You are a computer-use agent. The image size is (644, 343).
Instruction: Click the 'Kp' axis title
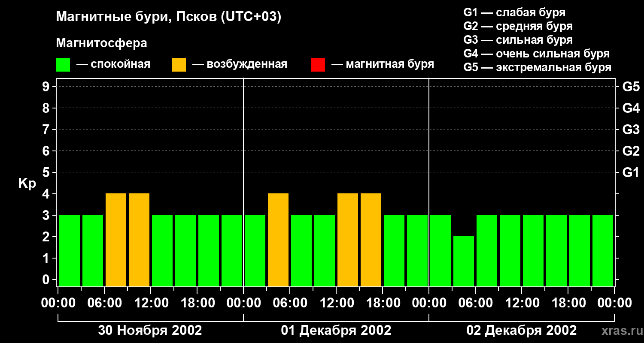click(x=27, y=184)
